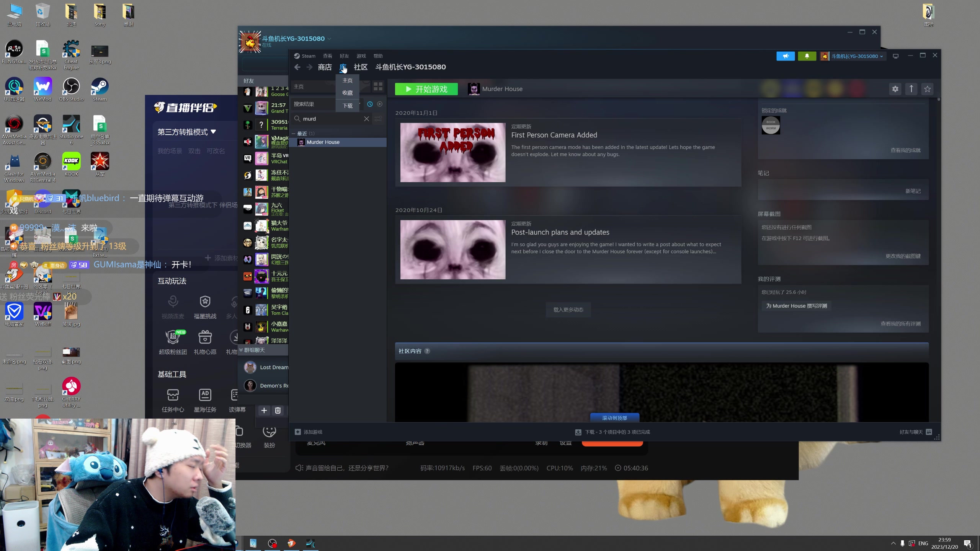Clear the murd search field
The height and width of the screenshot is (551, 980).
coord(366,119)
